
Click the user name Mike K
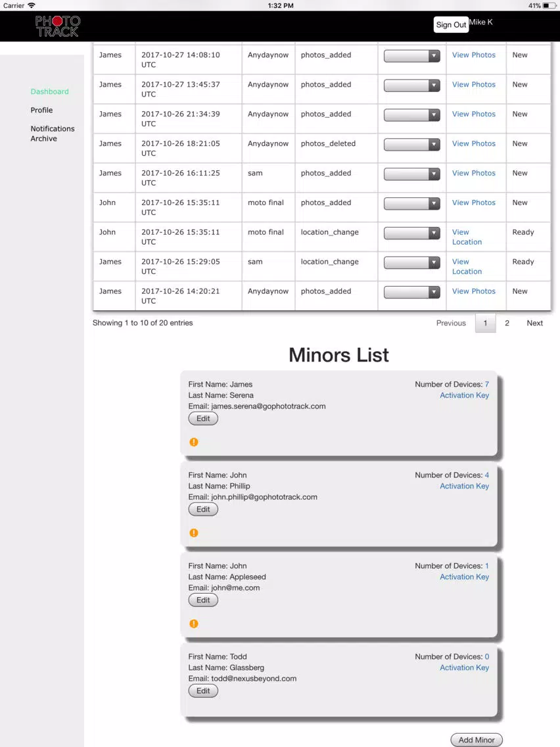point(481,22)
